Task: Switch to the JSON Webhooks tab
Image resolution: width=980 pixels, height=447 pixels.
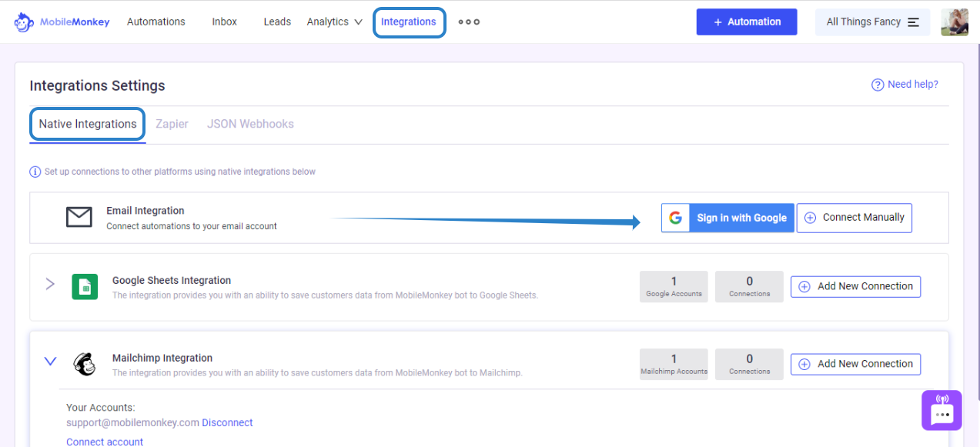Action: (x=250, y=124)
